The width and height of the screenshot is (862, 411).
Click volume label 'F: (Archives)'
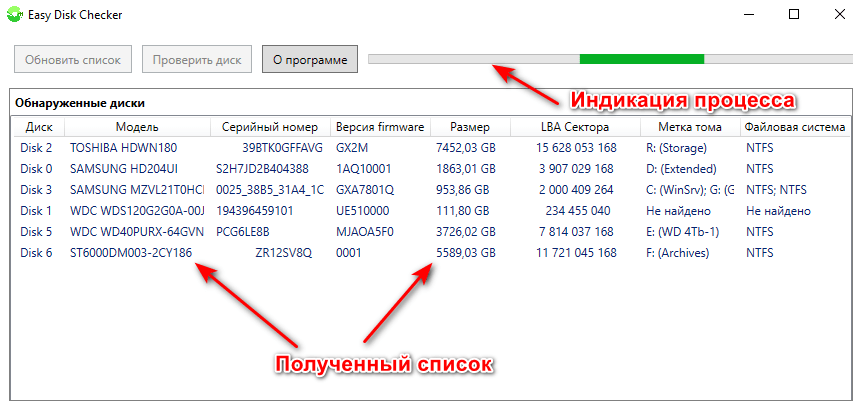(677, 253)
